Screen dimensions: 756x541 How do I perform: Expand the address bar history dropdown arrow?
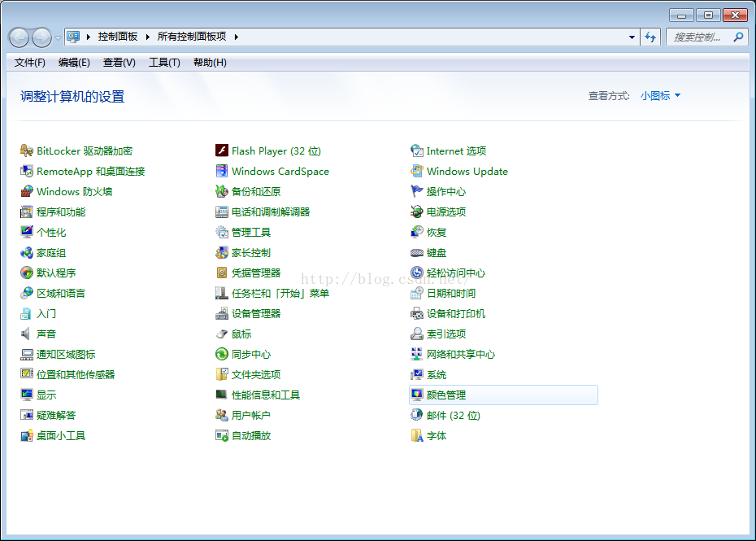(632, 37)
